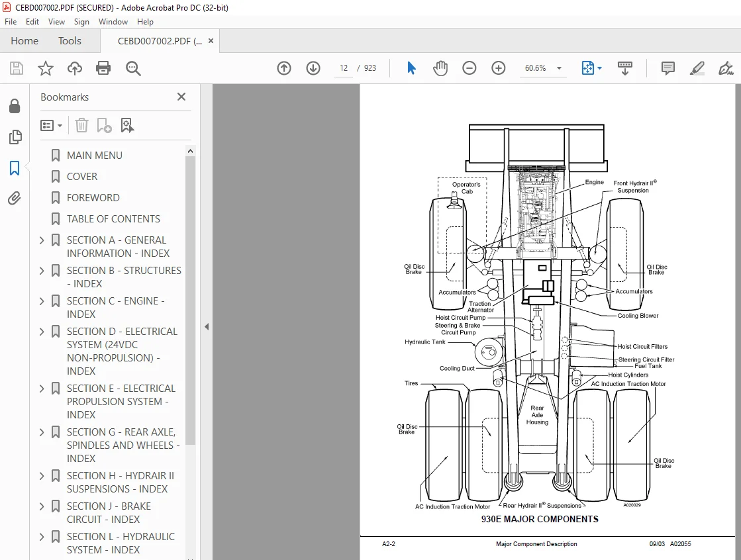Open the Edit menu

click(x=32, y=22)
